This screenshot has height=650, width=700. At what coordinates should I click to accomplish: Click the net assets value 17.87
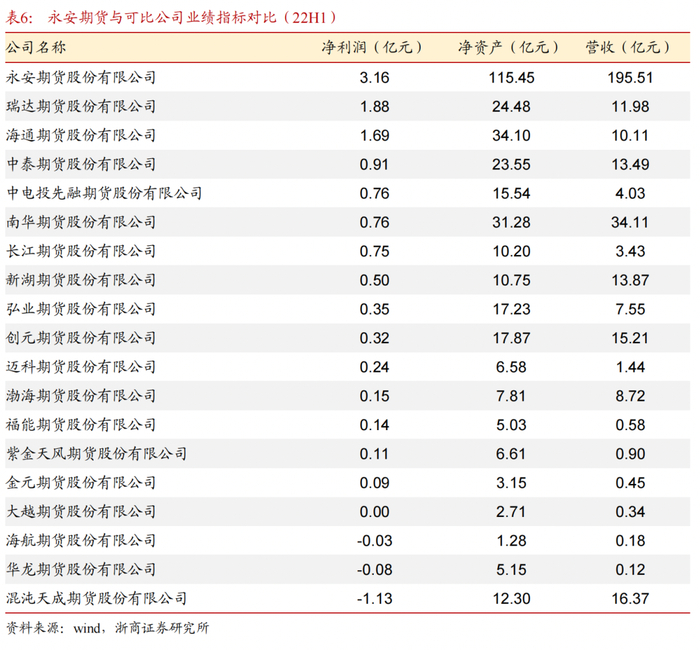click(x=512, y=338)
